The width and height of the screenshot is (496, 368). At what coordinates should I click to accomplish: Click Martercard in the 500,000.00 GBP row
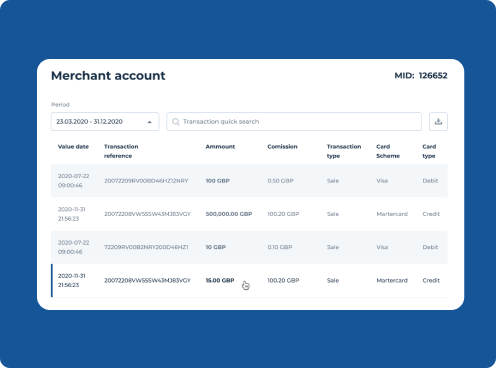tap(392, 214)
